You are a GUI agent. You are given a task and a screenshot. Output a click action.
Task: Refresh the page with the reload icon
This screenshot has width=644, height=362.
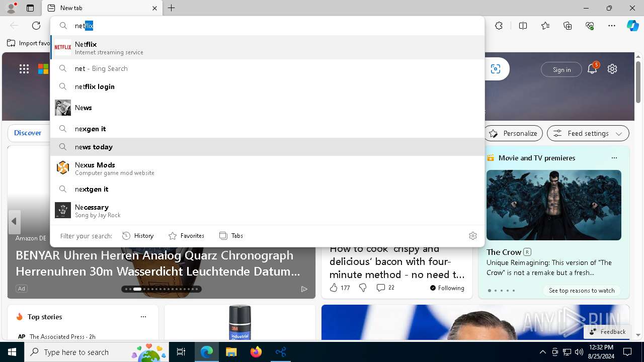point(36,26)
